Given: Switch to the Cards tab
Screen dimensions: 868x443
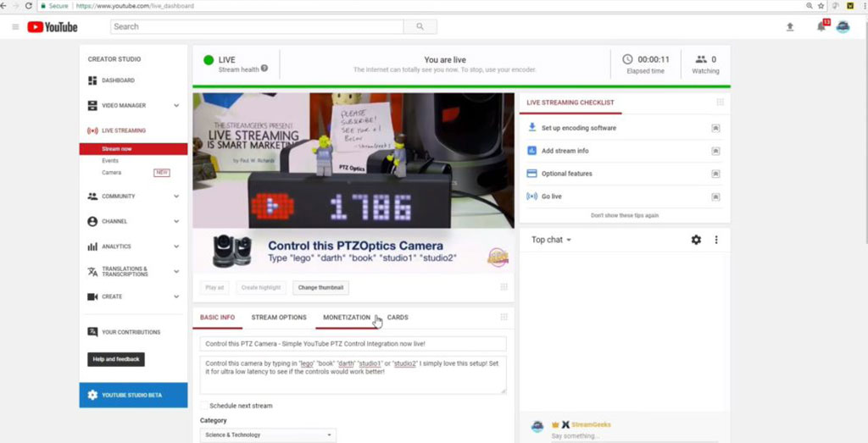Looking at the screenshot, I should pyautogui.click(x=398, y=318).
